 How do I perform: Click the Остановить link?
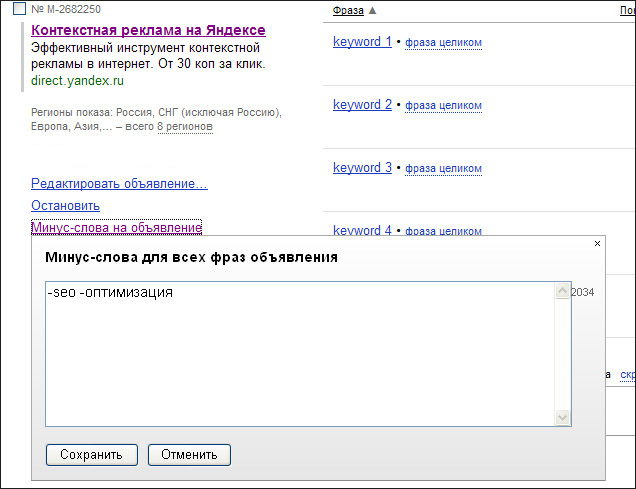click(x=65, y=206)
